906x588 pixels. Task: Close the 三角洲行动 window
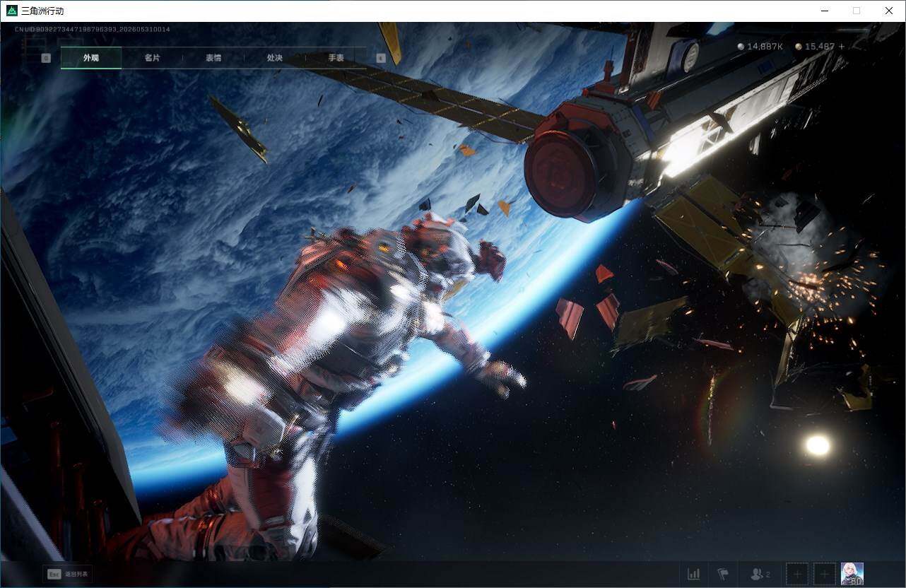click(889, 11)
